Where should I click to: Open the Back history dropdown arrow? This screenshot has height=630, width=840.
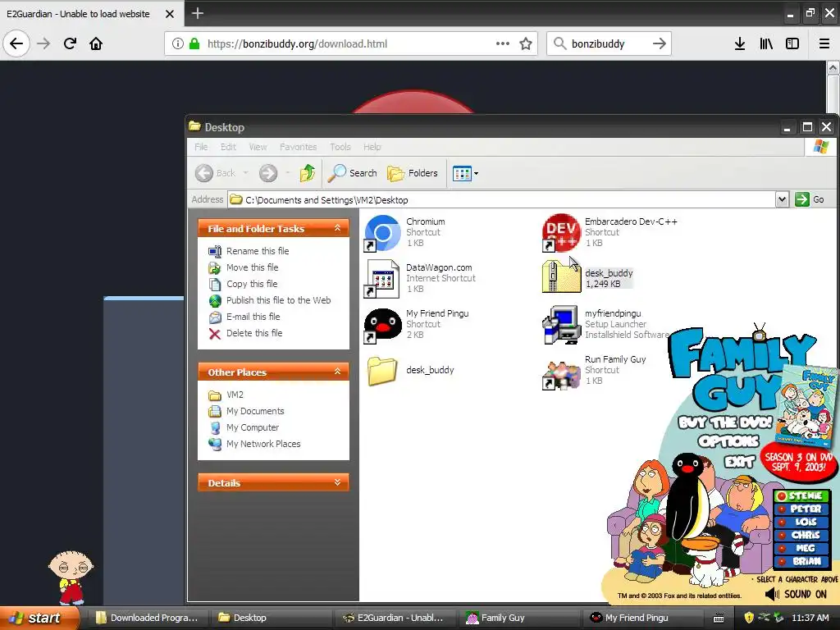[x=246, y=173]
